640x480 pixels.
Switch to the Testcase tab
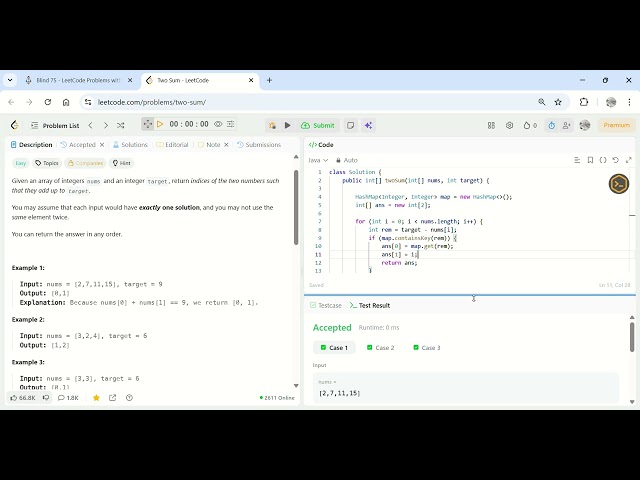[x=326, y=305]
